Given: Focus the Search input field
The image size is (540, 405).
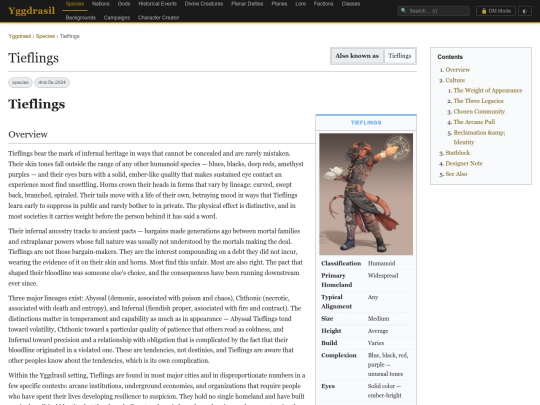Looking at the screenshot, I should tap(434, 11).
